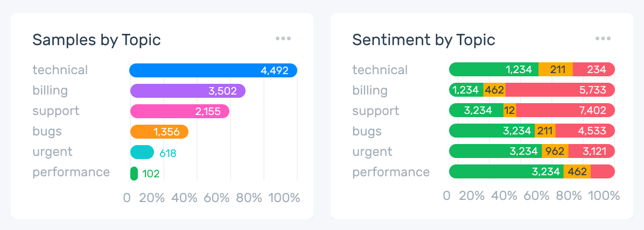The image size is (644, 230).
Task: Select red segment showing 7,402 for support
Action: pyautogui.click(x=565, y=111)
